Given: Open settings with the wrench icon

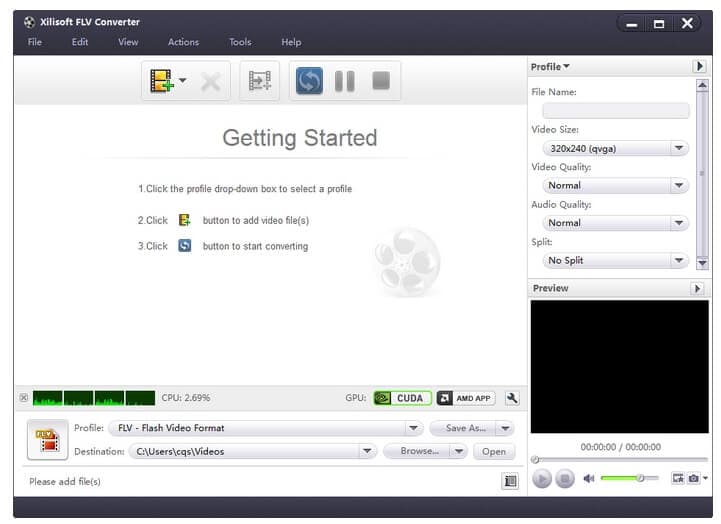Looking at the screenshot, I should click(512, 398).
